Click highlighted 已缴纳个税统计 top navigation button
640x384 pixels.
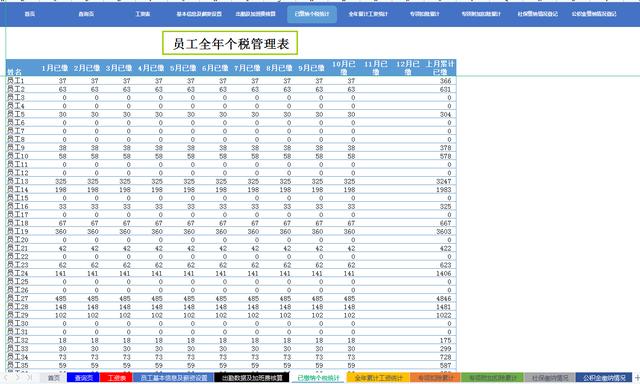click(x=312, y=14)
